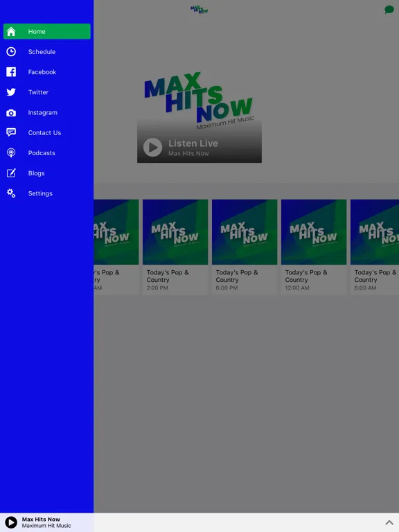Screen dimensions: 399x532
Task: Click the Settings gears icon
Action: coord(11,193)
